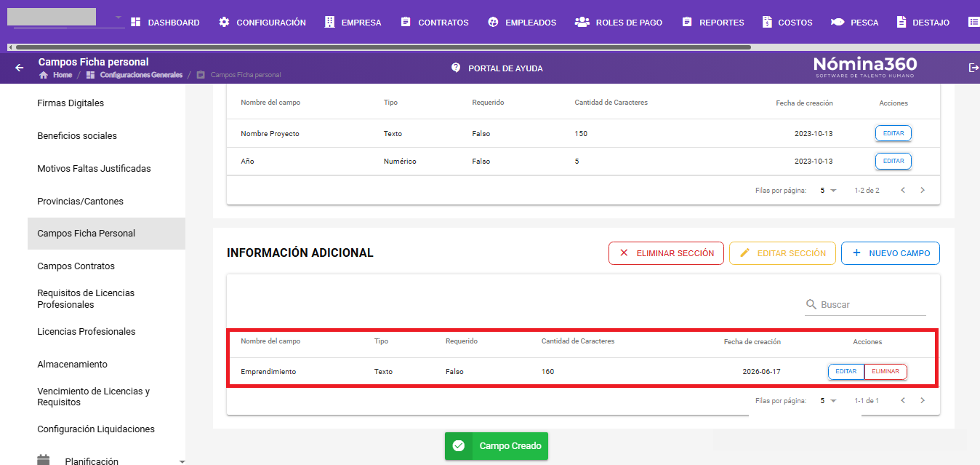Delete the Emprendimiento field

pyautogui.click(x=885, y=371)
